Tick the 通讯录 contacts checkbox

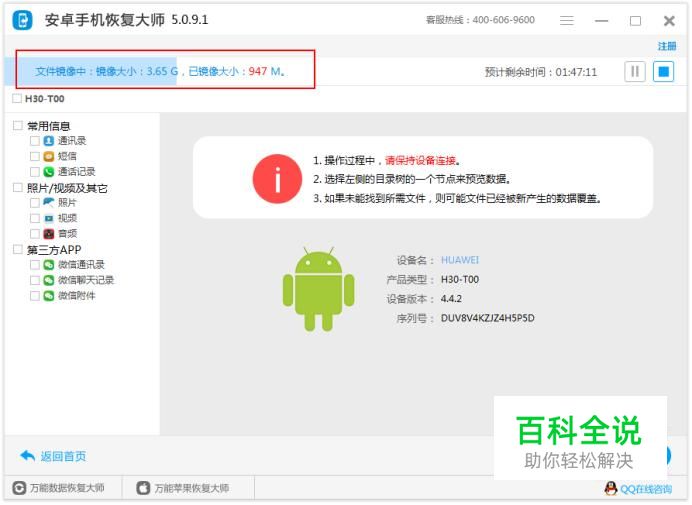point(35,141)
